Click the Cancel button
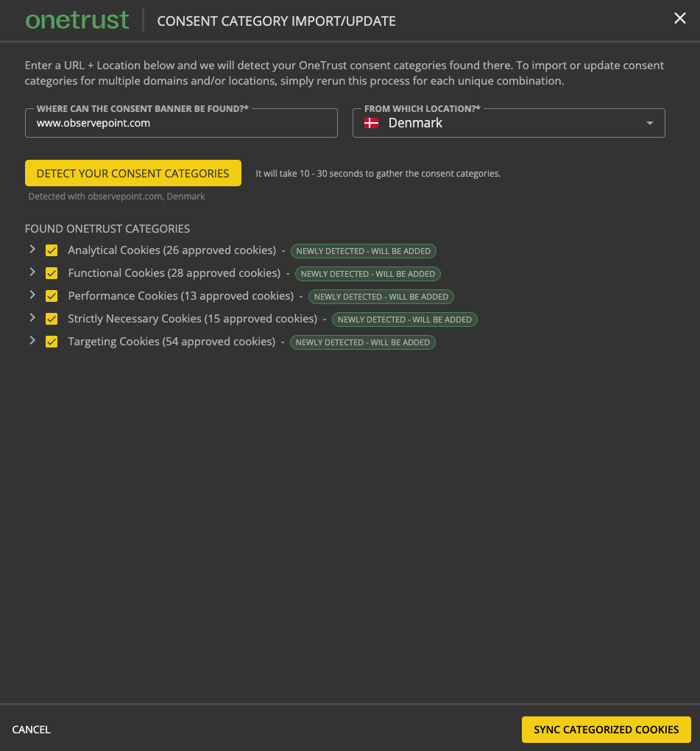This screenshot has height=751, width=700. pos(32,730)
